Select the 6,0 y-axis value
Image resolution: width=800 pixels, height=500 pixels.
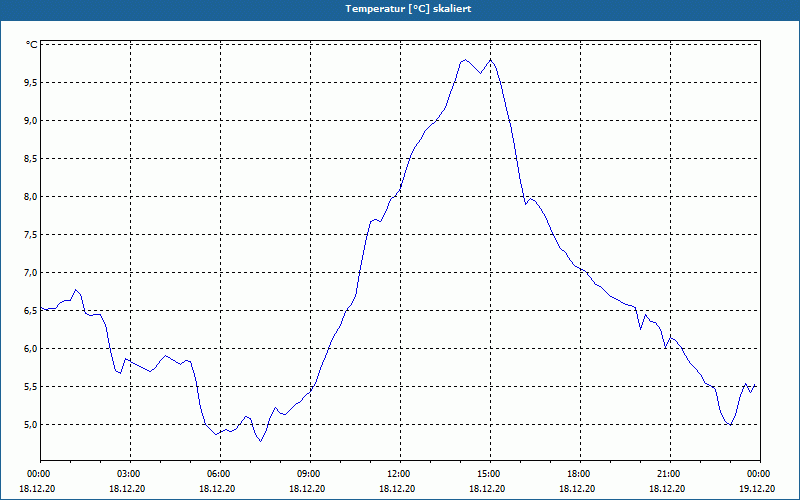(x=30, y=349)
